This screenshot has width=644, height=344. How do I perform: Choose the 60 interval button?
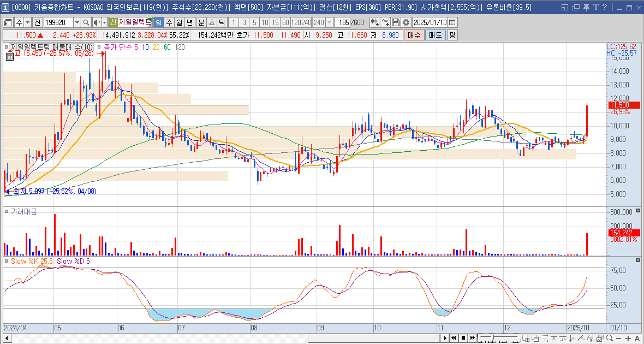(285, 22)
